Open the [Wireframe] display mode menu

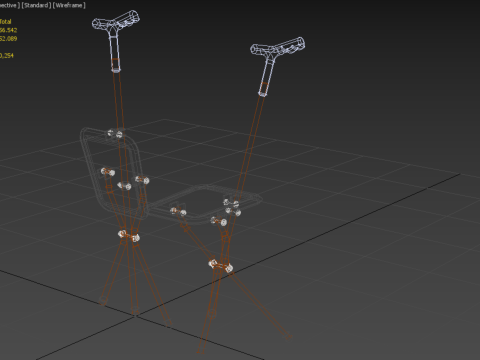[69, 5]
